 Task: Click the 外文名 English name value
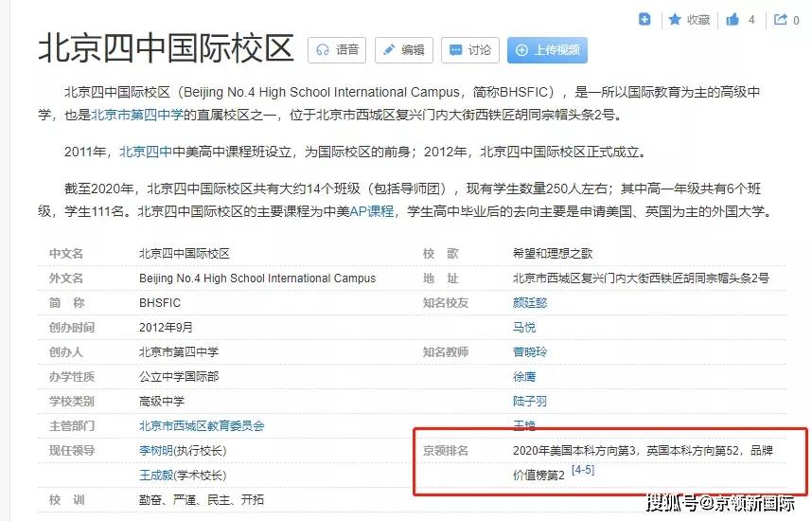pyautogui.click(x=257, y=278)
